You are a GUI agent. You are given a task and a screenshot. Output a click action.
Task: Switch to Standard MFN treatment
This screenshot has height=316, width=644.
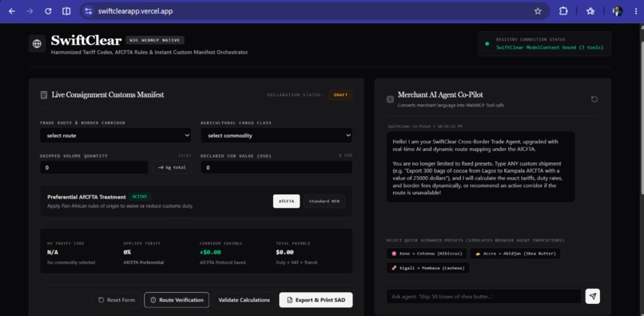pos(324,202)
